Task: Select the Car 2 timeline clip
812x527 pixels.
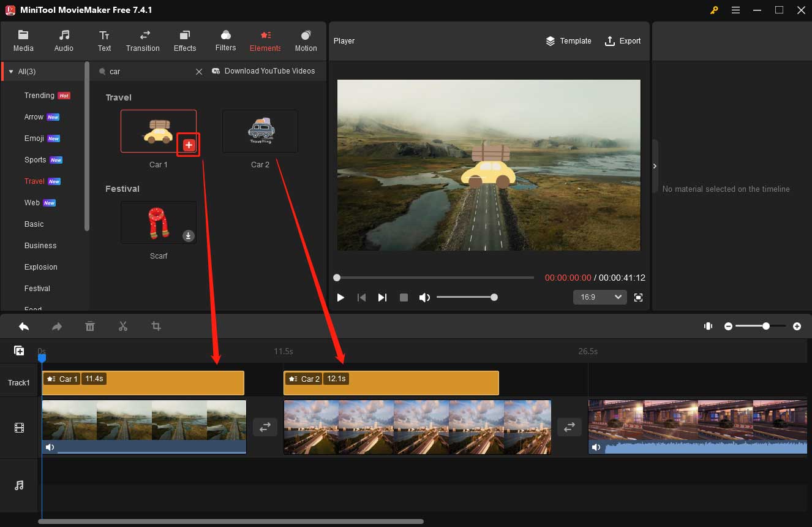Action: pyautogui.click(x=391, y=383)
